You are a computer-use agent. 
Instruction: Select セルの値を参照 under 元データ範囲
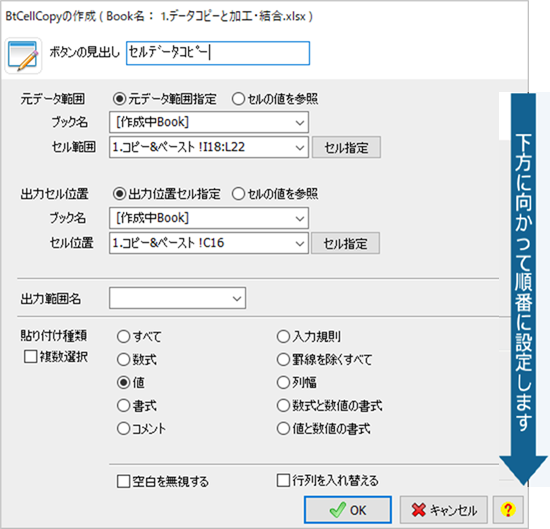point(238,99)
